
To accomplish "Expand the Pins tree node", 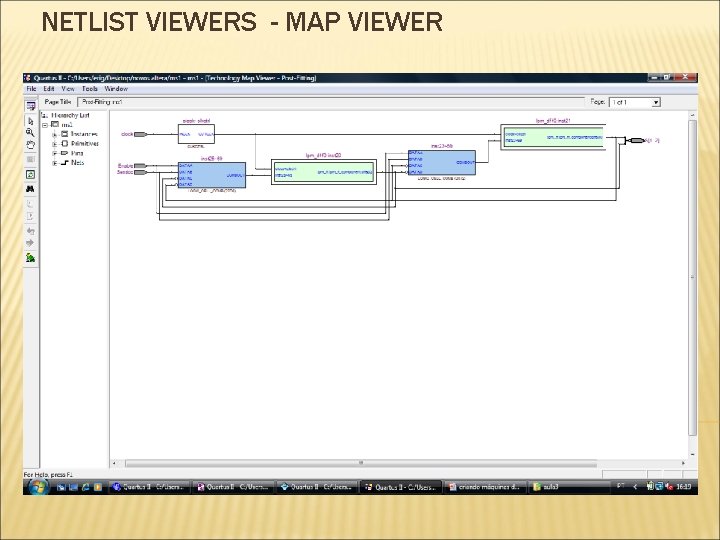I will (55, 153).
